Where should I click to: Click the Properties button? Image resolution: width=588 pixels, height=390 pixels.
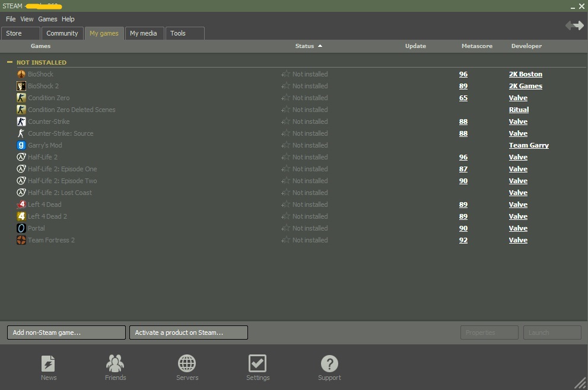490,333
